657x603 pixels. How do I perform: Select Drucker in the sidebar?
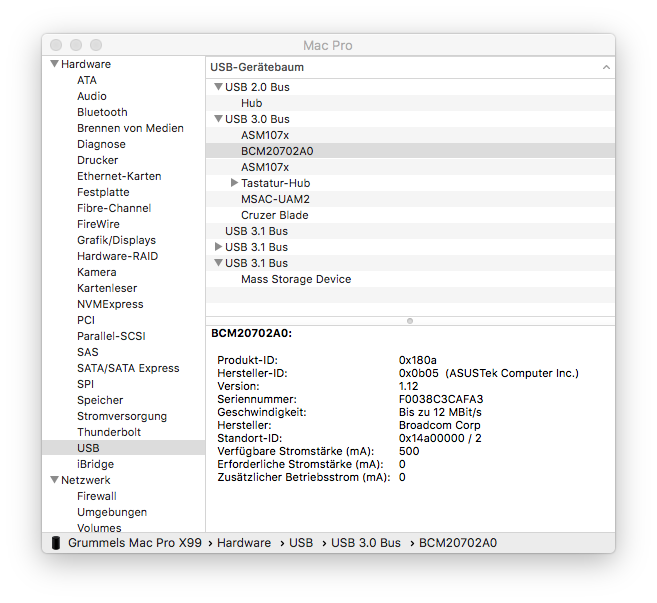[98, 160]
